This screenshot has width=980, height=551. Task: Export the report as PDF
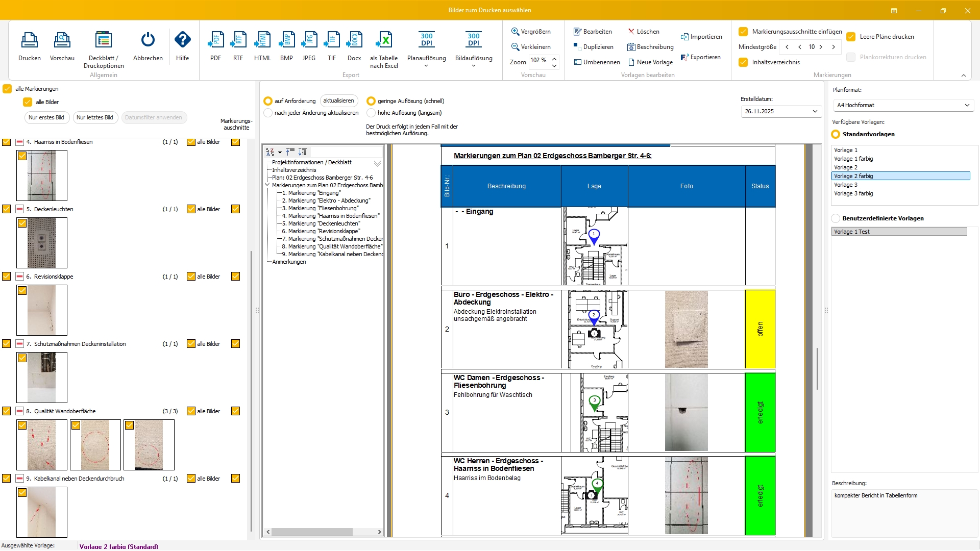pos(215,40)
